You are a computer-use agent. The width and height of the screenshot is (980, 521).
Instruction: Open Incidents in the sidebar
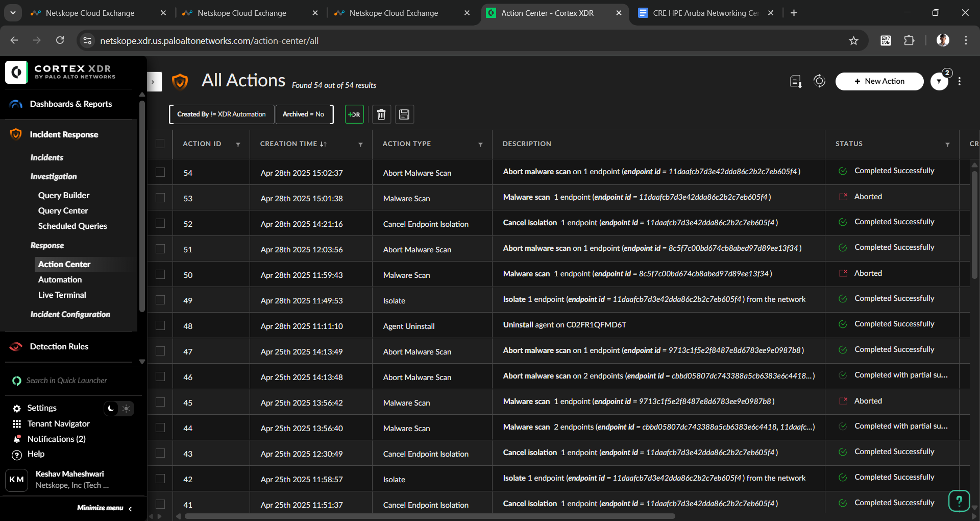(x=47, y=158)
